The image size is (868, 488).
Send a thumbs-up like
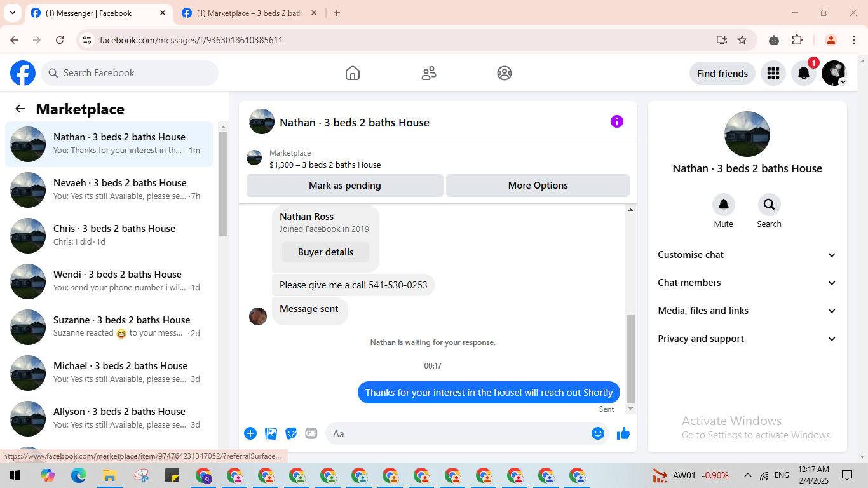point(623,433)
